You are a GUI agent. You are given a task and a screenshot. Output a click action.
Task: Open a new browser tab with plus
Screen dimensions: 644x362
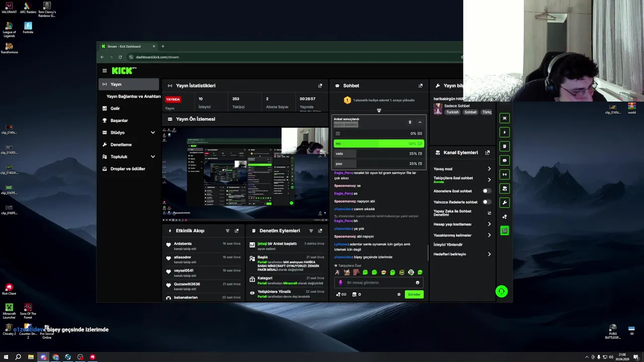163,46
